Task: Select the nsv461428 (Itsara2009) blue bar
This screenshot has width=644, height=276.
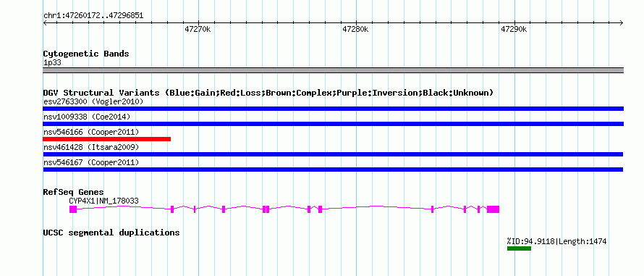Action: (x=333, y=154)
